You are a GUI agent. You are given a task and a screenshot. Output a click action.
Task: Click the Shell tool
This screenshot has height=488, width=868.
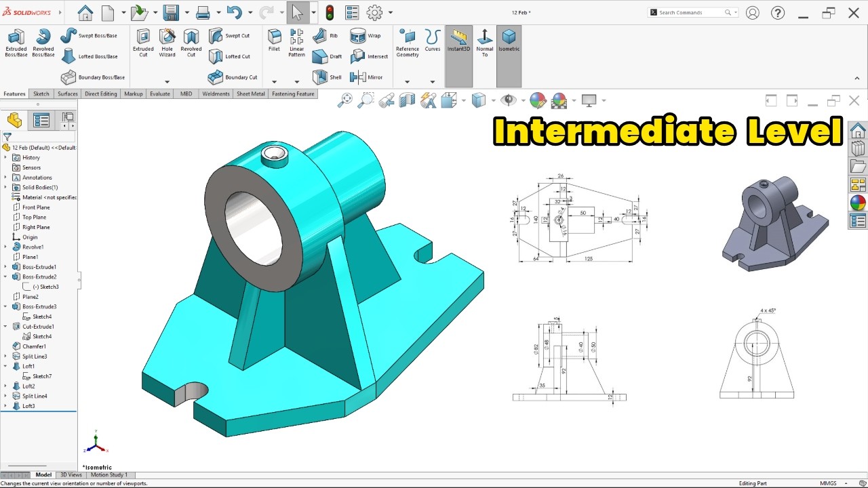tap(328, 77)
